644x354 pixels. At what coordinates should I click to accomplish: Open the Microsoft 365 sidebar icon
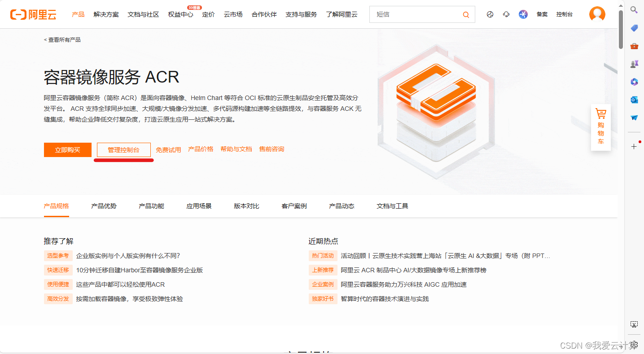(634, 82)
